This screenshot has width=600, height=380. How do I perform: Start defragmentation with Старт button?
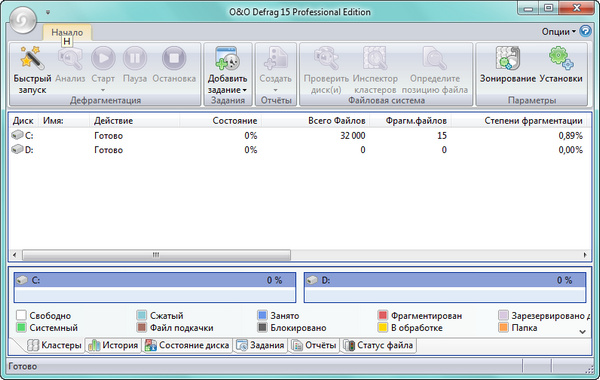coord(103,58)
